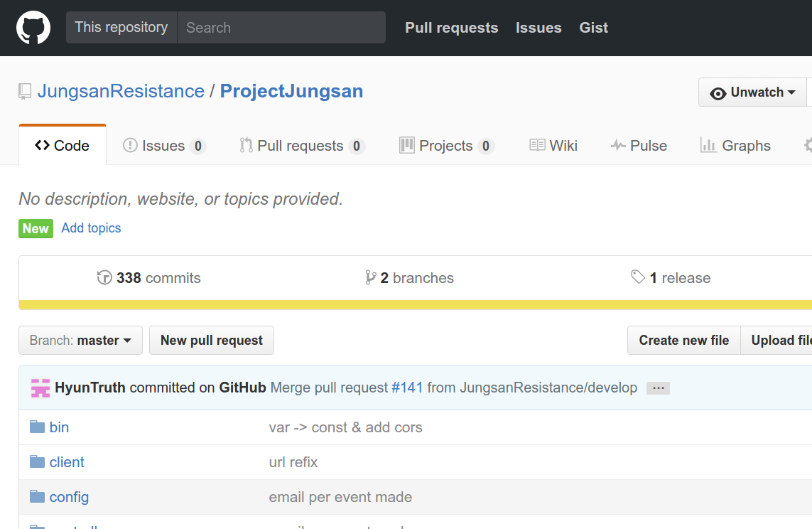Click the repository search field
This screenshot has width=812, height=529.
point(281,28)
